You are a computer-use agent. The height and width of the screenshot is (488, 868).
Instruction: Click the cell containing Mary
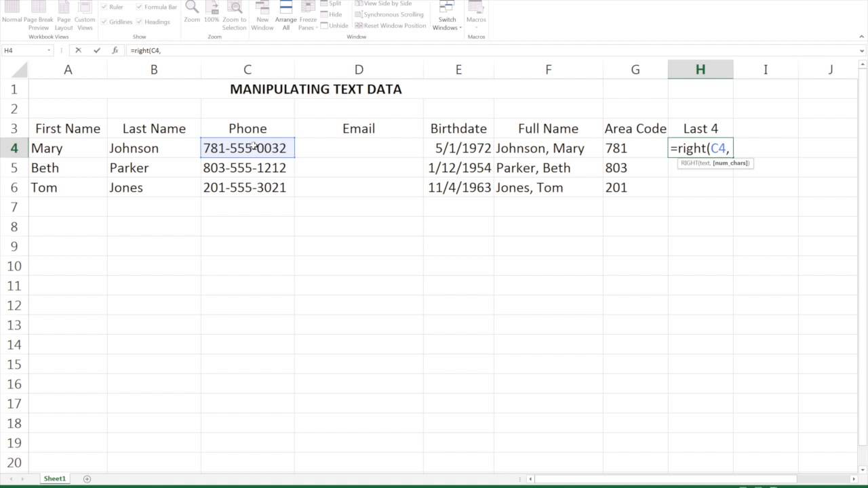[68, 148]
